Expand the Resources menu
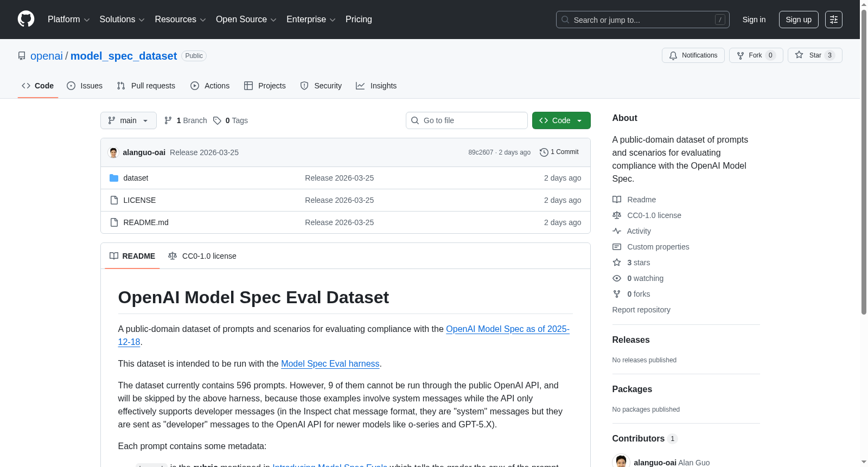 point(180,20)
